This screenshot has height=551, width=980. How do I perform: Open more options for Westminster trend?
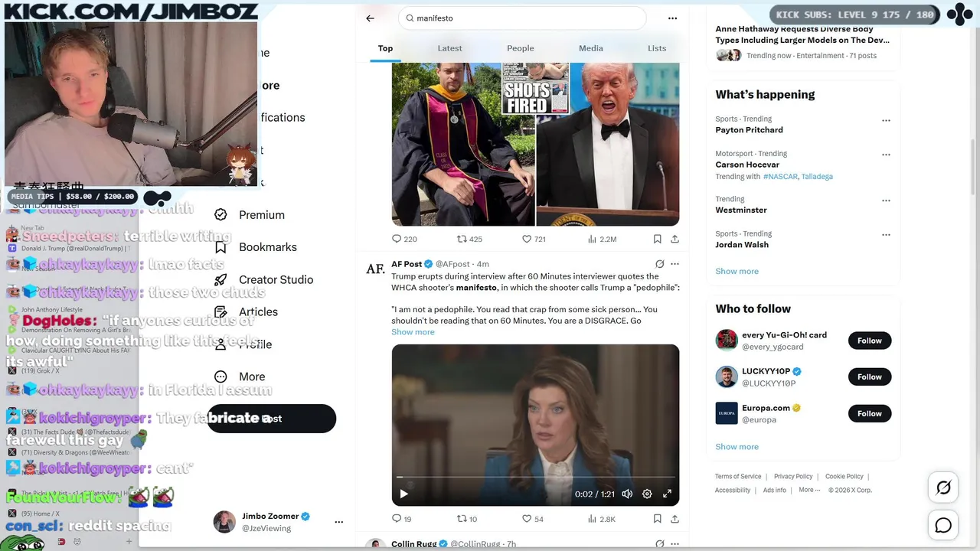[x=886, y=201]
